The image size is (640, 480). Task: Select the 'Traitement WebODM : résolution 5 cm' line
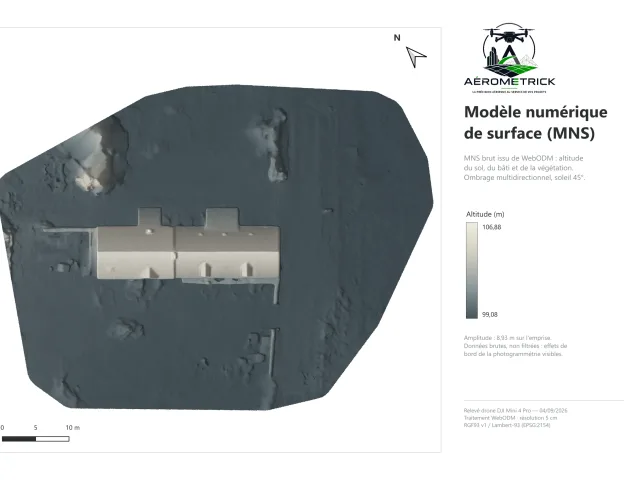click(x=510, y=418)
